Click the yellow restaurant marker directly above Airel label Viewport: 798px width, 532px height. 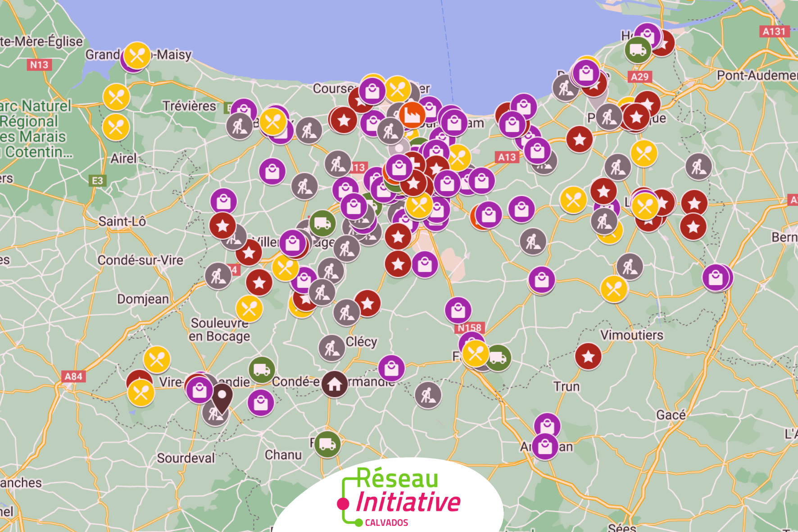click(x=116, y=127)
